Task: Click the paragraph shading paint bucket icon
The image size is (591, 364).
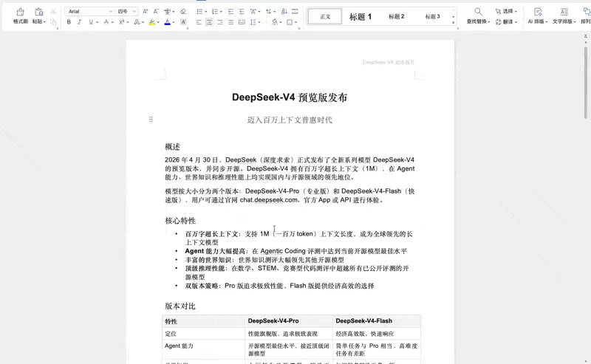Action: click(x=274, y=22)
